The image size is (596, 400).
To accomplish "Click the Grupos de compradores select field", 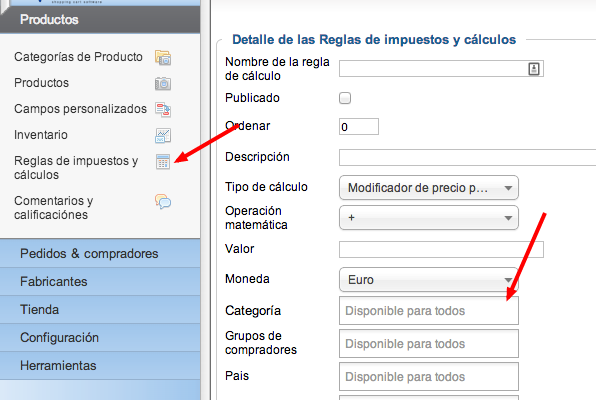I will [x=429, y=344].
